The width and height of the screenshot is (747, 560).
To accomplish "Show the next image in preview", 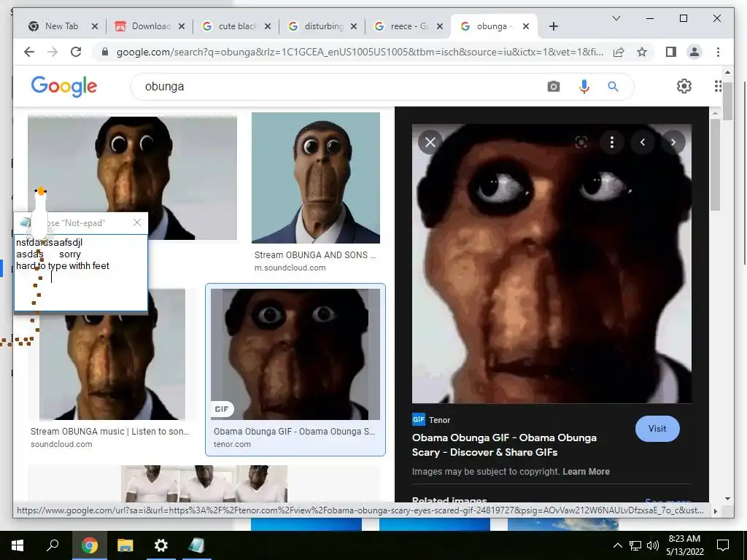I will tap(673, 142).
